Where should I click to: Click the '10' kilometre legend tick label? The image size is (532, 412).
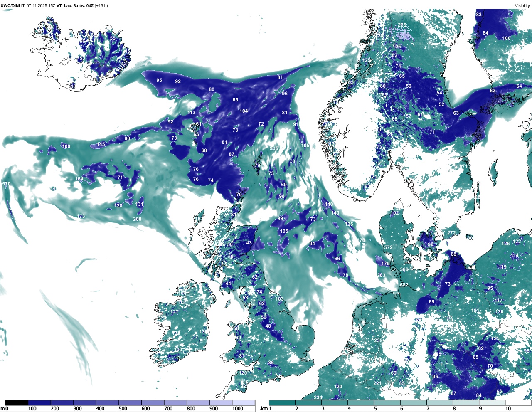508,409
